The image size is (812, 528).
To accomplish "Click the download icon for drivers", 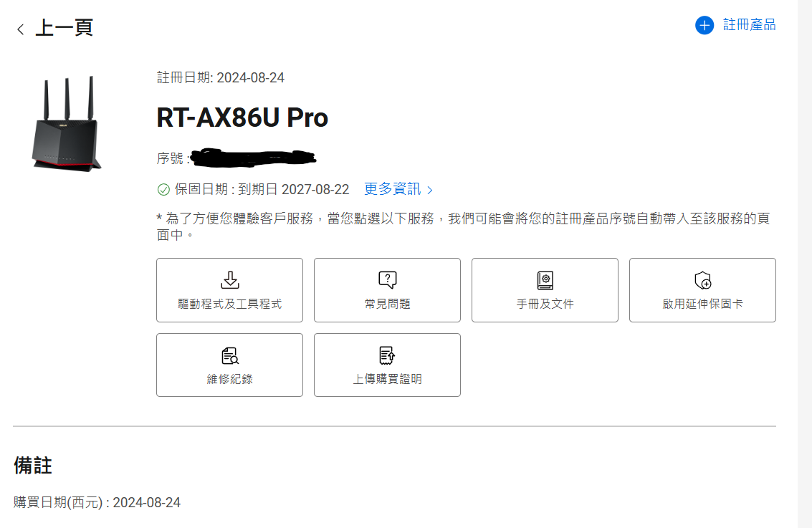I will coord(230,280).
